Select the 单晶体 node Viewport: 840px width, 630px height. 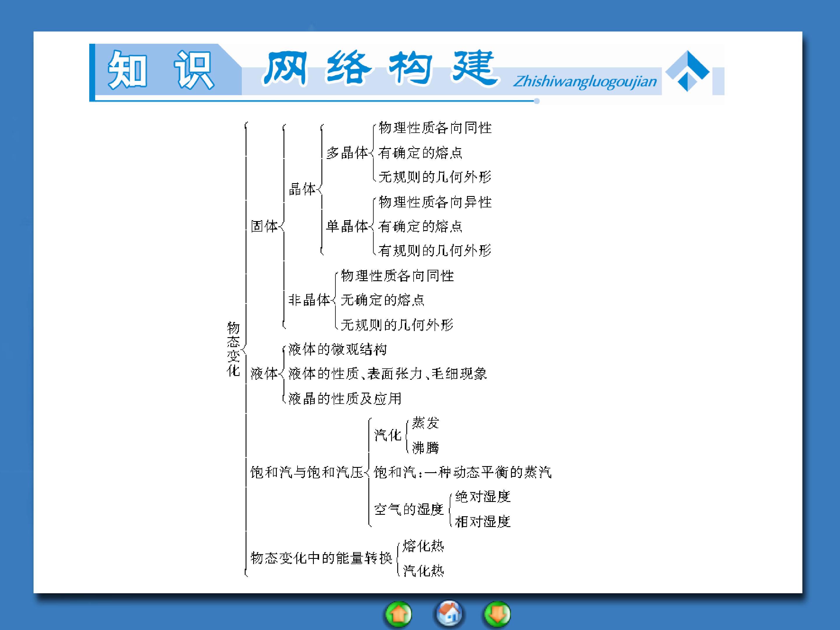347,226
